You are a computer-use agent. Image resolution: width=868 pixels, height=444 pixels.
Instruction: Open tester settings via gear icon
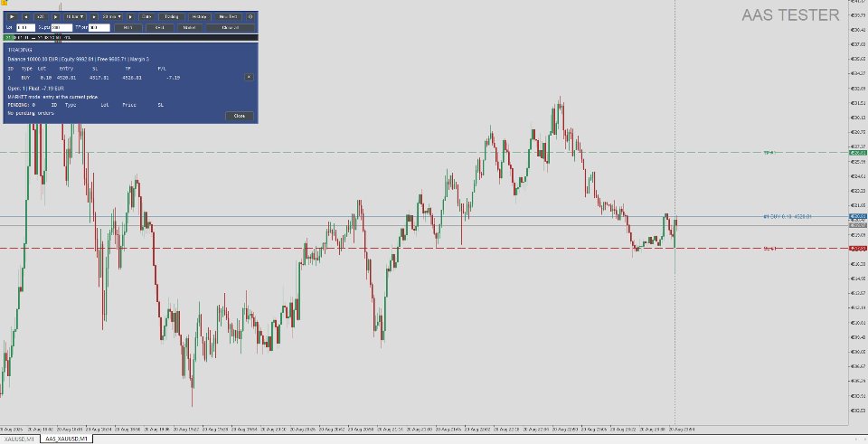(x=250, y=16)
